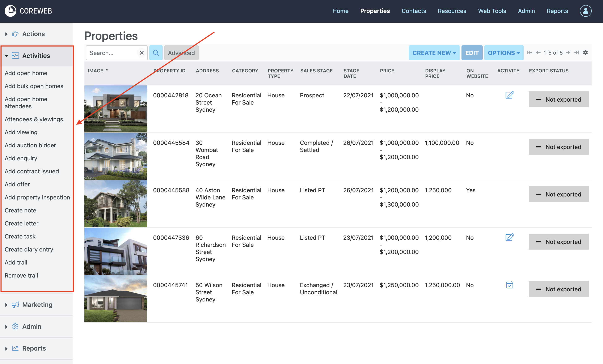
Task: Jump to the first page icon
Action: 530,53
